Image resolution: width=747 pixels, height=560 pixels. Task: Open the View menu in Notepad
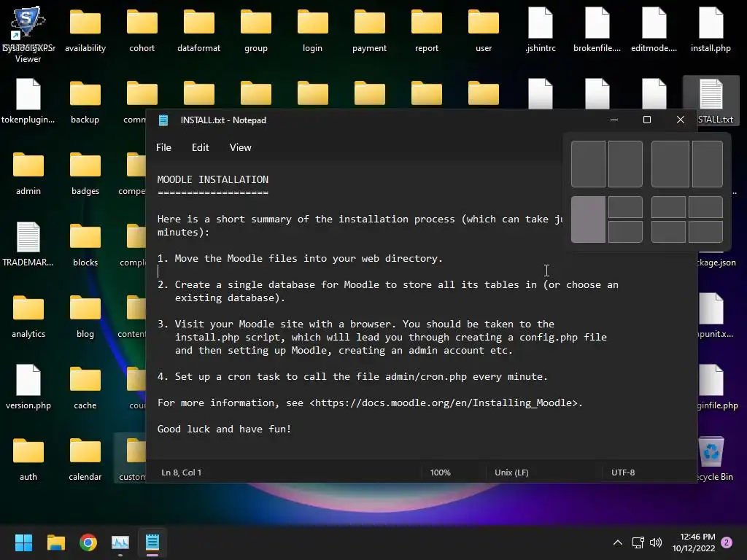pos(240,147)
